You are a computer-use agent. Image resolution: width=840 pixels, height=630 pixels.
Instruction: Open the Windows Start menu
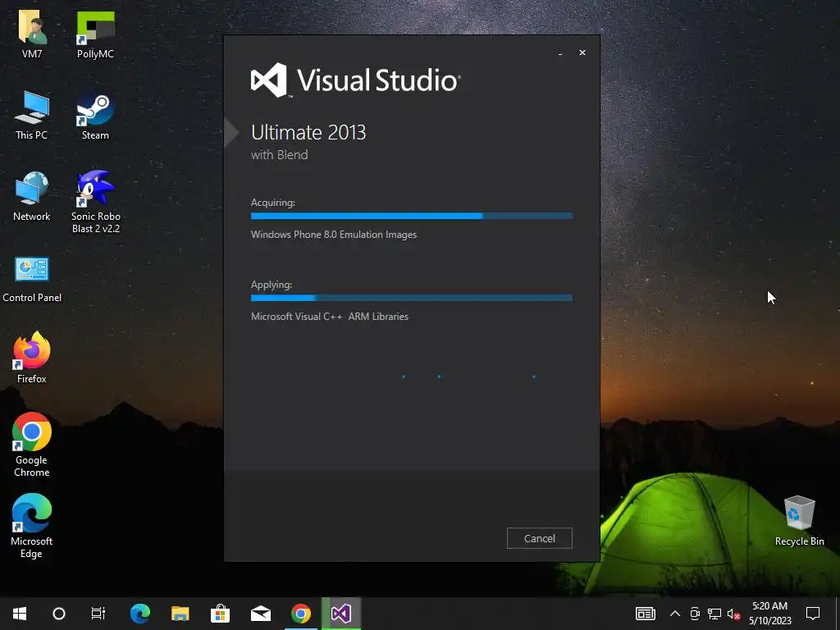pyautogui.click(x=20, y=614)
